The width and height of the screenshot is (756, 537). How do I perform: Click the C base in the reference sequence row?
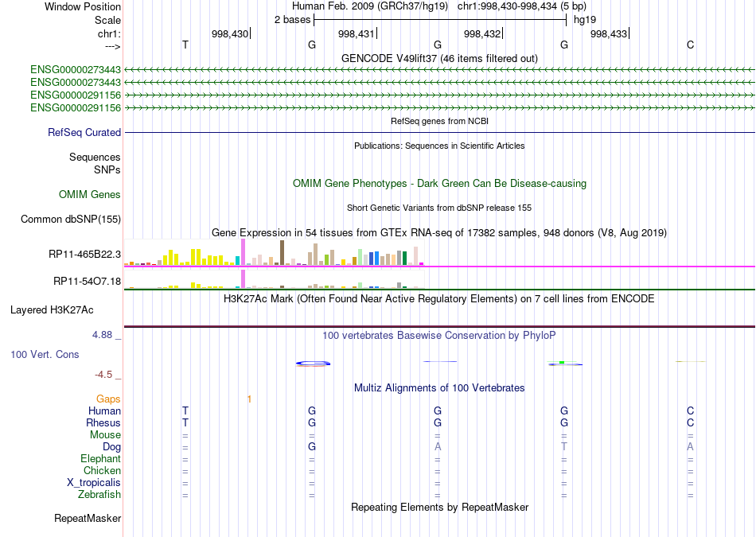click(691, 45)
